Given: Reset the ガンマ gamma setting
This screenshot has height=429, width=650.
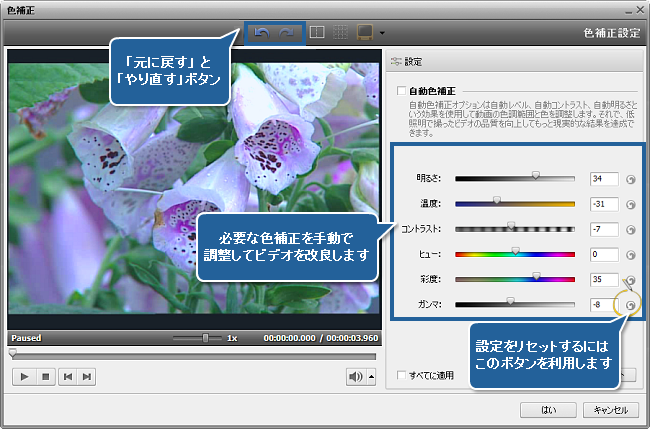Looking at the screenshot, I should (631, 305).
